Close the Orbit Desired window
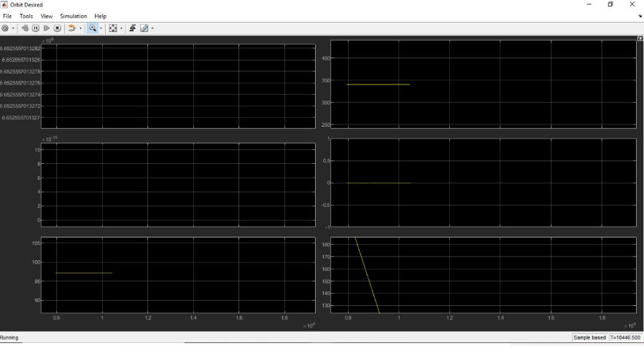The height and width of the screenshot is (346, 644). pyautogui.click(x=632, y=4)
